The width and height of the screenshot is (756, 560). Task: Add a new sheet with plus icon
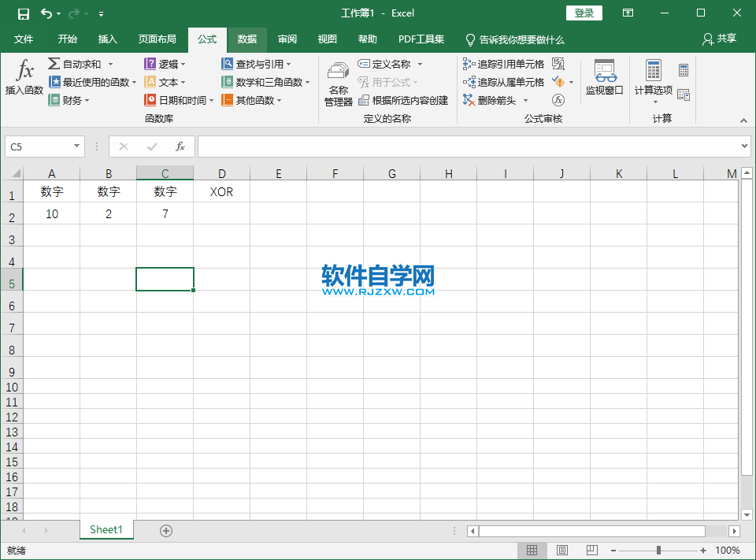(x=166, y=531)
